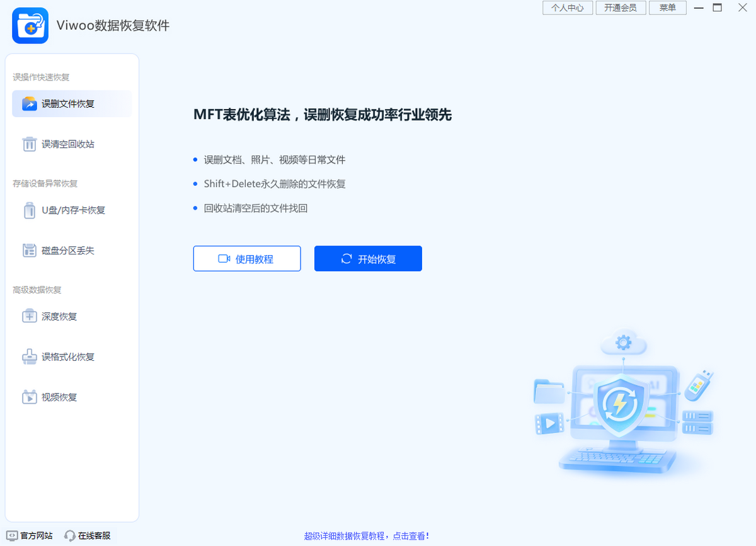Open U盘/内存卡恢复 menu item label

click(73, 210)
